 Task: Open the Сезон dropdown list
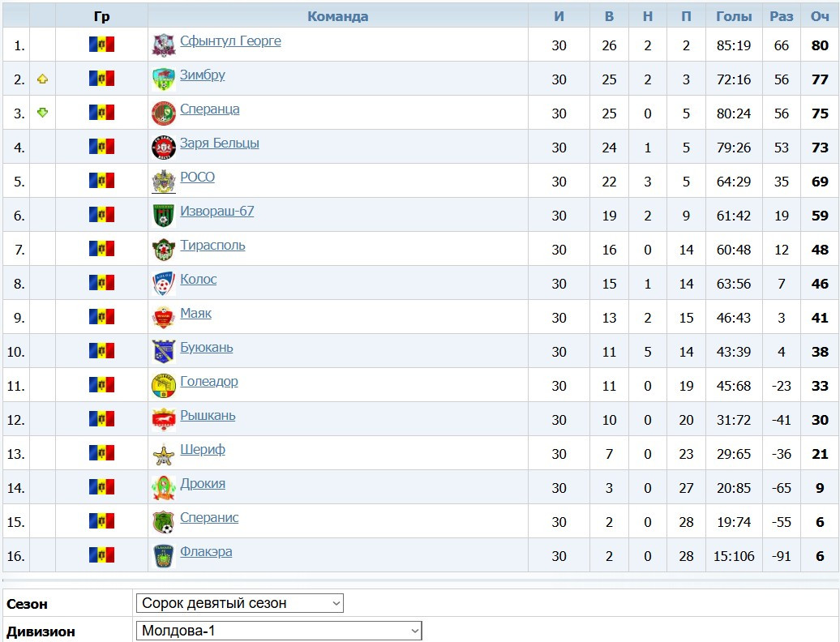[x=240, y=603]
